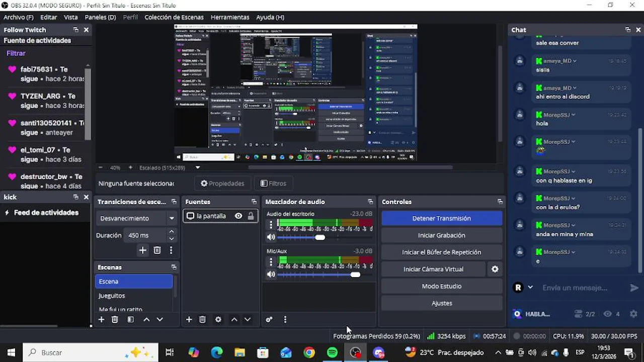Open Mic/Aux options menu dots
Viewport: 644px width, 362px height.
[x=271, y=262]
